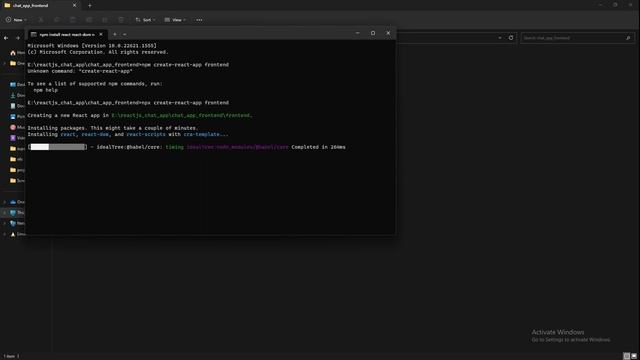The image size is (640, 360).
Task: Select the chat_app_frontend Explorer tab
Action: (x=39, y=5)
